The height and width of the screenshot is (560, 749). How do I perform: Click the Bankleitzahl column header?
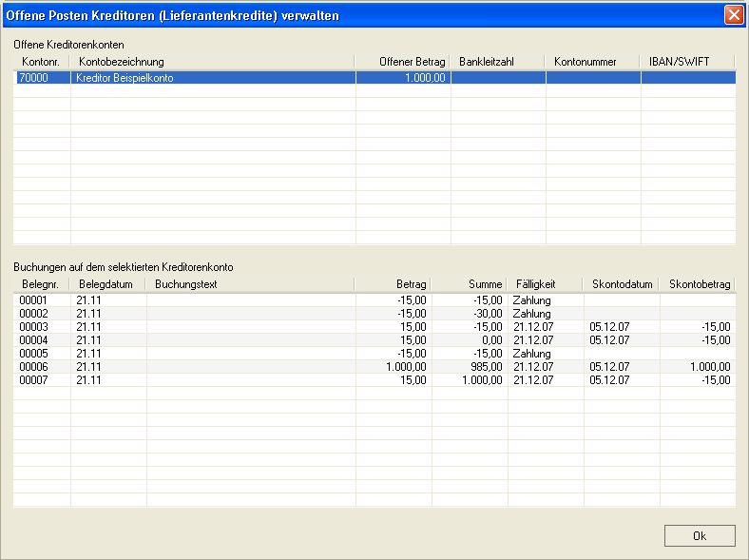tap(497, 61)
